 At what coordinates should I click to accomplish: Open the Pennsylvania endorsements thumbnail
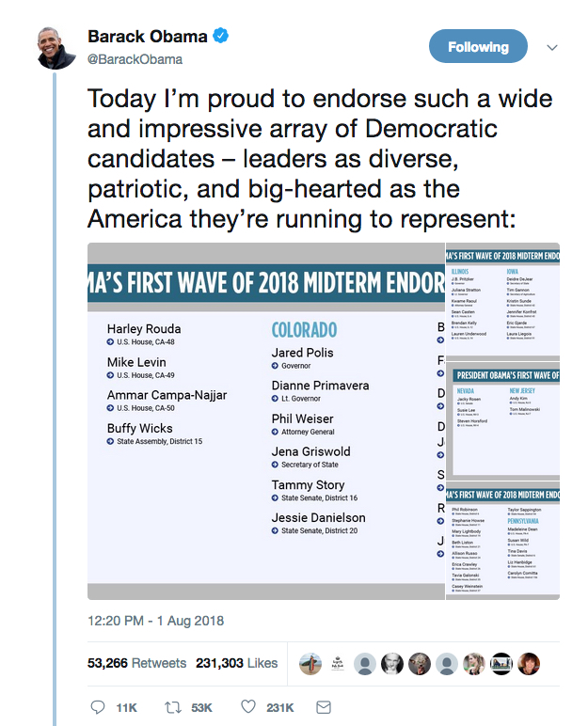click(502, 543)
